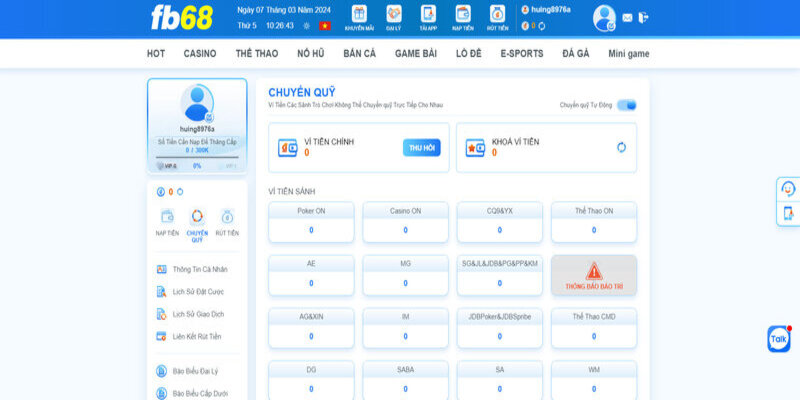Click the Thông Báo Bảo Trì warning card
The width and height of the screenshot is (800, 400).
(594, 275)
